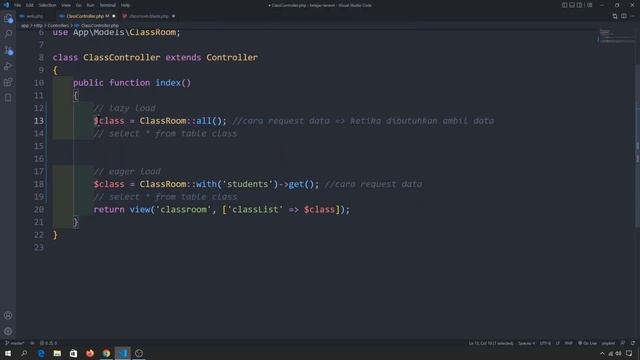Start the Go Live server

pos(587,343)
